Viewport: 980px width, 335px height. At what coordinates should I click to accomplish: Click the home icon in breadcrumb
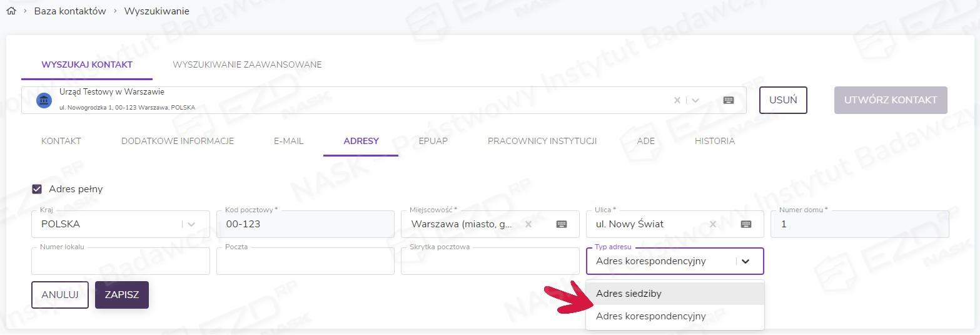click(11, 11)
